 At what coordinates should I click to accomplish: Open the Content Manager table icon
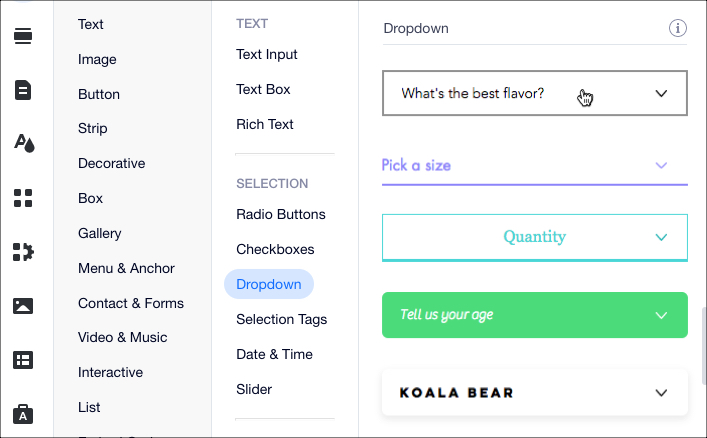[23, 360]
